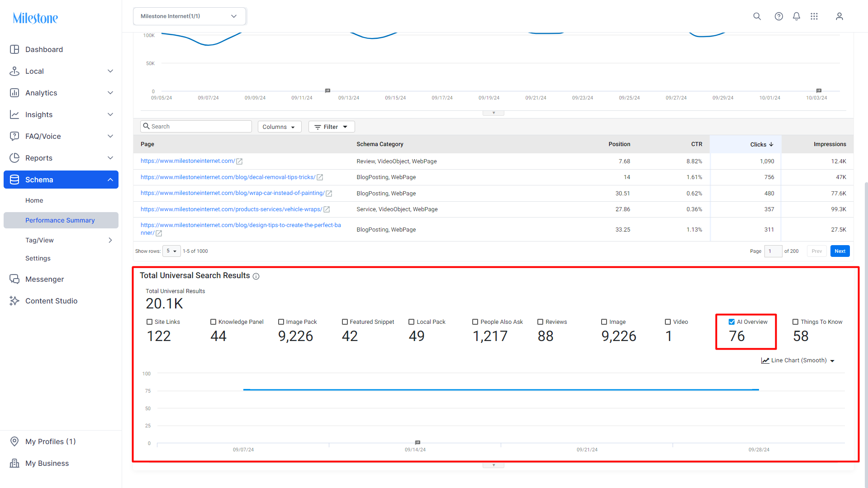Open the apps grid menu

click(814, 16)
